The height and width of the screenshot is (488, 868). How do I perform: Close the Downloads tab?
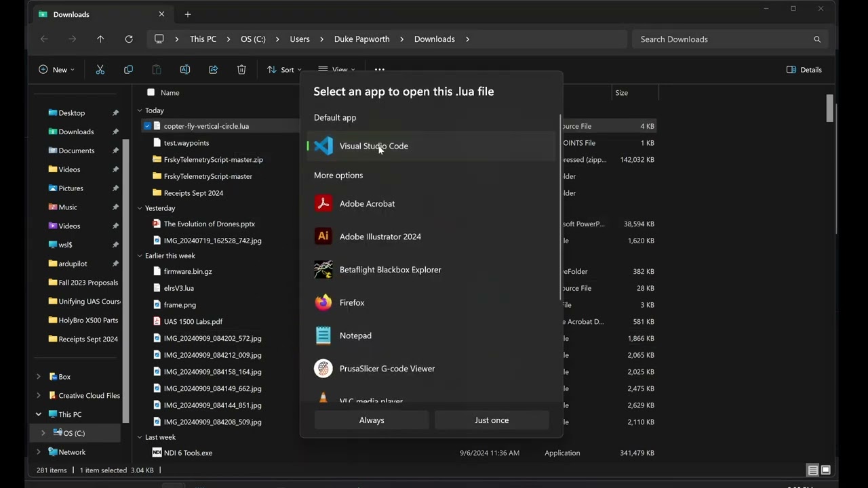click(161, 14)
